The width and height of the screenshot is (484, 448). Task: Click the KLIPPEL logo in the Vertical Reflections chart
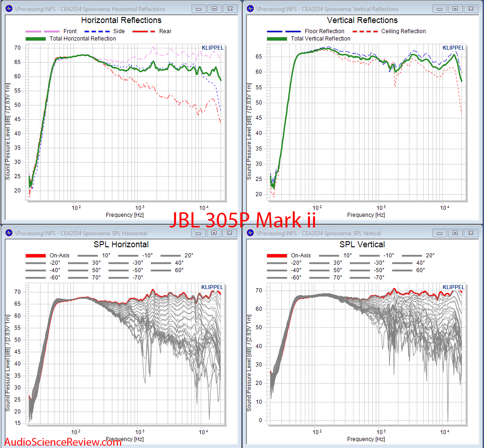coord(454,48)
